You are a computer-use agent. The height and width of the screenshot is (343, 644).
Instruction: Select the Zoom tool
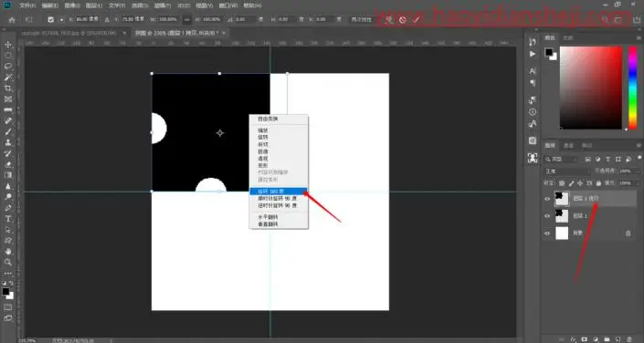(x=8, y=262)
